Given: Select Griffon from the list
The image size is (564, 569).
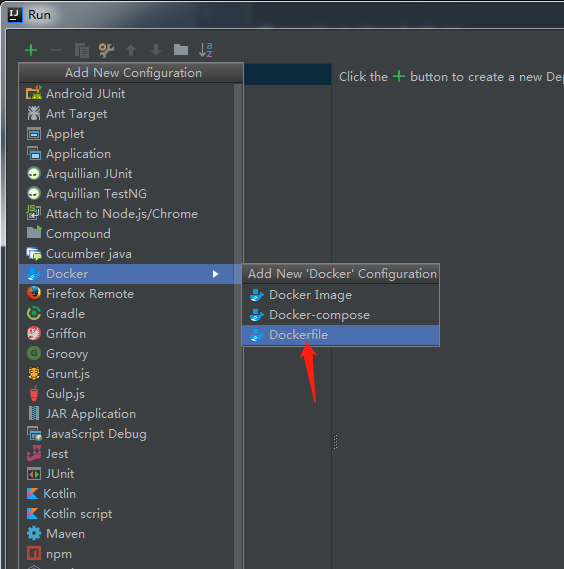Looking at the screenshot, I should 127,333.
